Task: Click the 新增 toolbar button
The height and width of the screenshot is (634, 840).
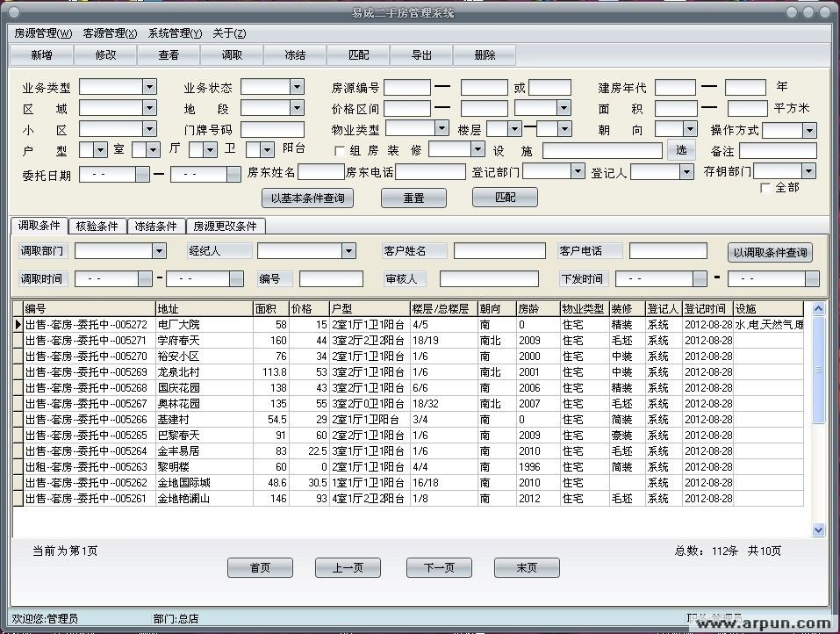Action: tap(41, 55)
